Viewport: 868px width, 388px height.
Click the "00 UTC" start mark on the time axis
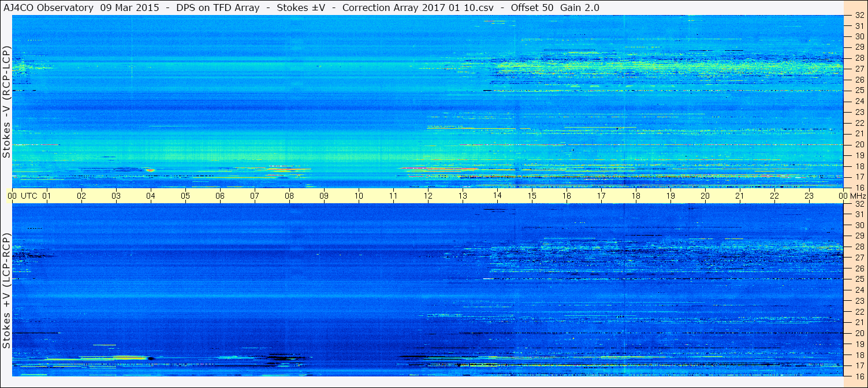point(23,196)
